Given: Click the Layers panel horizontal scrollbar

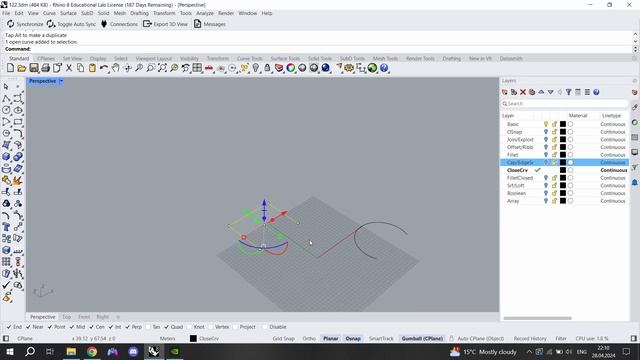Looking at the screenshot, I should (x=538, y=318).
